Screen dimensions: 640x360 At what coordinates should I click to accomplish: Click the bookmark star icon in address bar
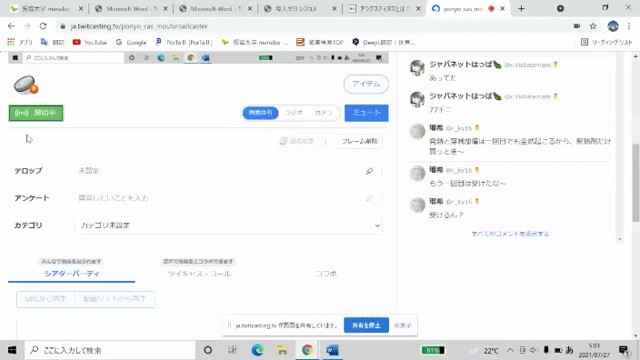593,26
